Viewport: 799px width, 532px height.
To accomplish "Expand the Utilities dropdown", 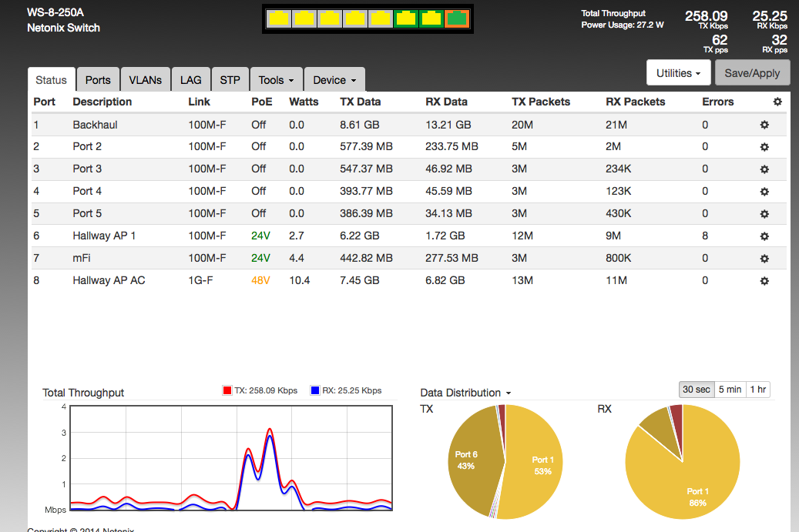I will pyautogui.click(x=678, y=73).
